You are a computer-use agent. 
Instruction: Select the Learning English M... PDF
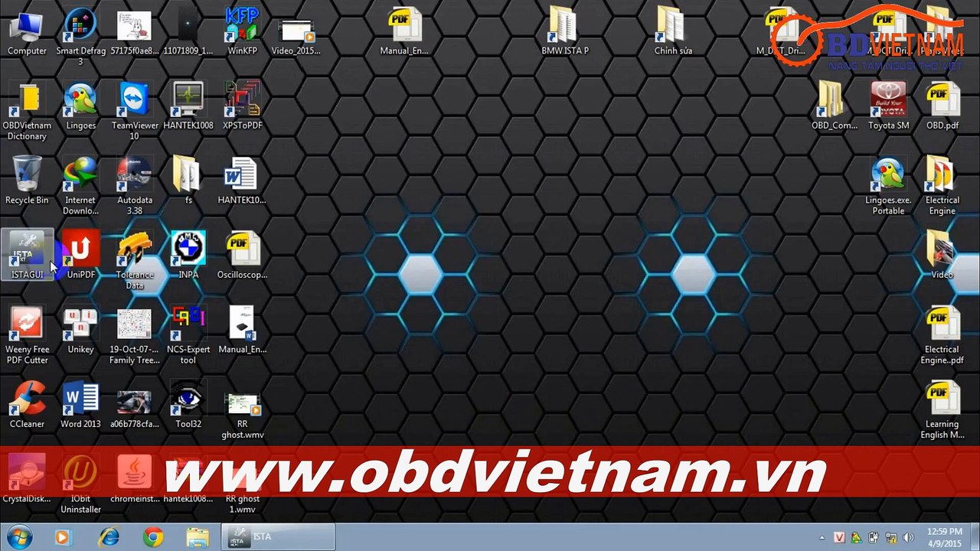(942, 409)
